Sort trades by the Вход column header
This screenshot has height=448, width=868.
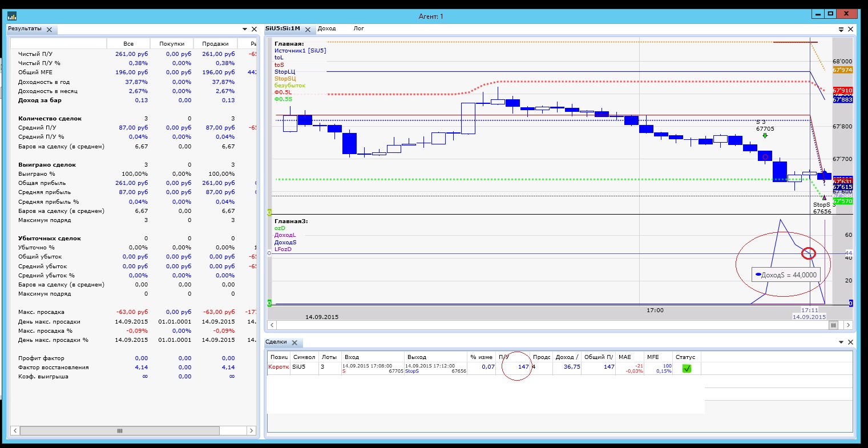pyautogui.click(x=352, y=357)
